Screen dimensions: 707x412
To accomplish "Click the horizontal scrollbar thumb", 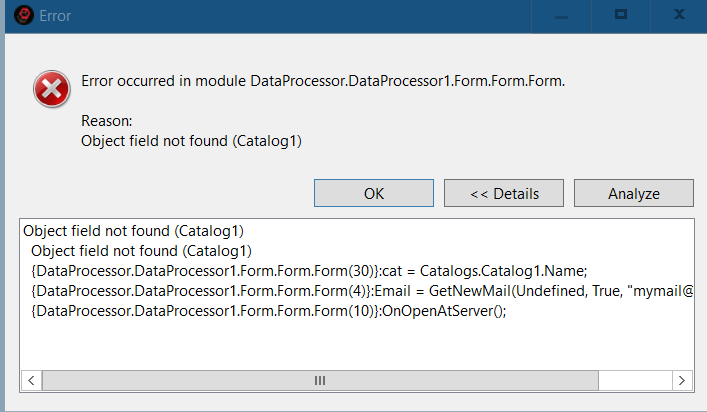I will pos(320,381).
